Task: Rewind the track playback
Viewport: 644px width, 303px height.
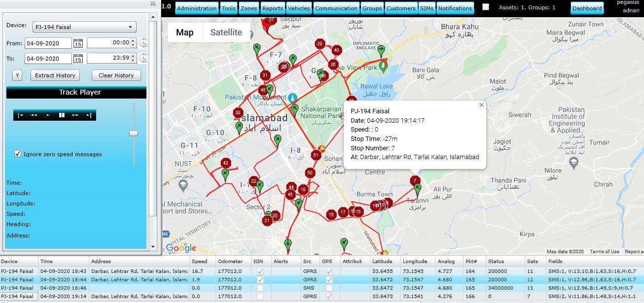Action: pyautogui.click(x=34, y=115)
